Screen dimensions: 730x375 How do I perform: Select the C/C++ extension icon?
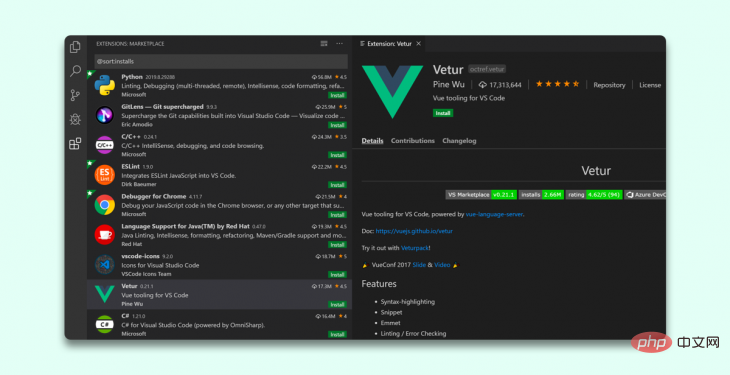click(105, 145)
